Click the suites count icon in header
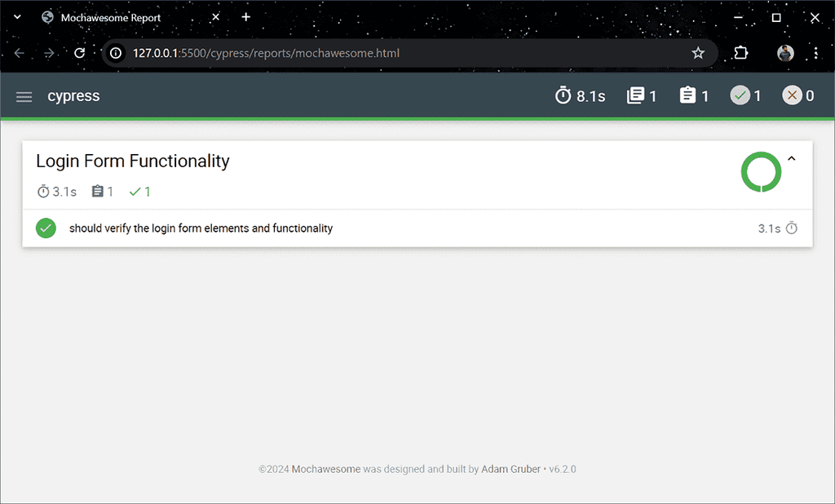Screen dimensions: 835x504 pos(635,96)
